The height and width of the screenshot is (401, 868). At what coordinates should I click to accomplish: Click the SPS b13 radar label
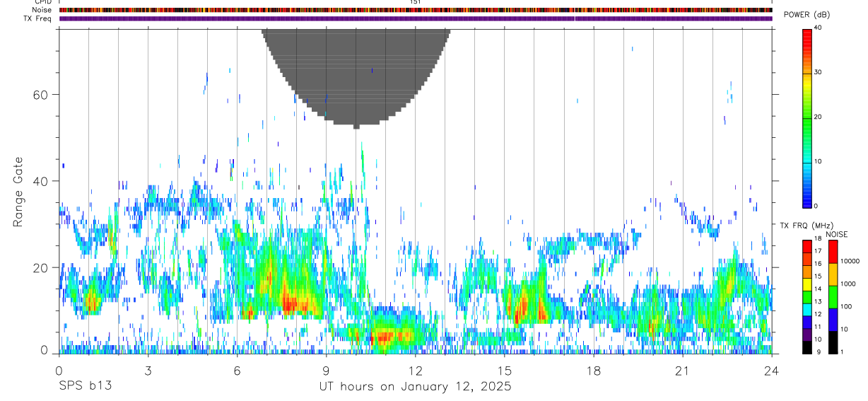pyautogui.click(x=84, y=386)
